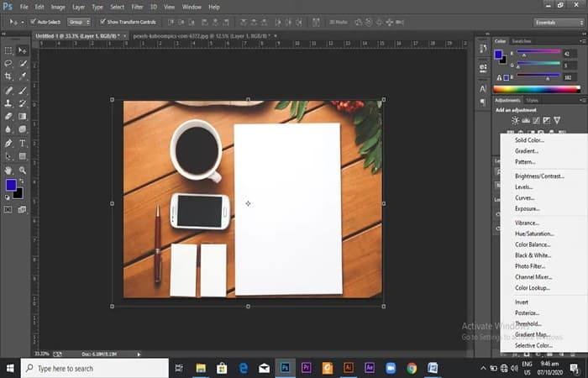Click the Windows search box
The height and width of the screenshot is (378, 588).
pyautogui.click(x=94, y=368)
